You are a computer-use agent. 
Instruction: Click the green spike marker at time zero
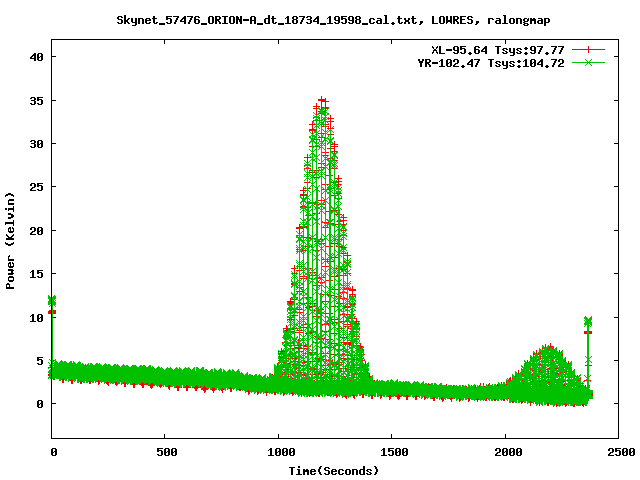coord(52,301)
